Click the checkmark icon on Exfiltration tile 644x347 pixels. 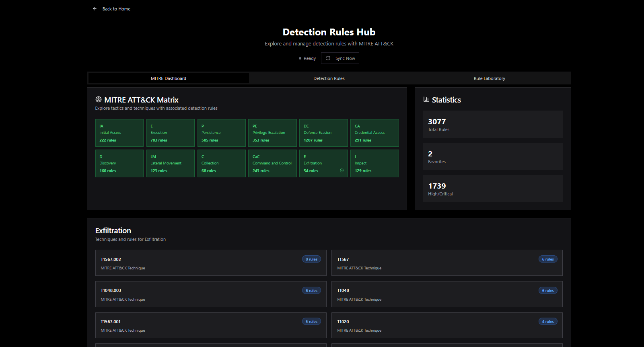[342, 170]
